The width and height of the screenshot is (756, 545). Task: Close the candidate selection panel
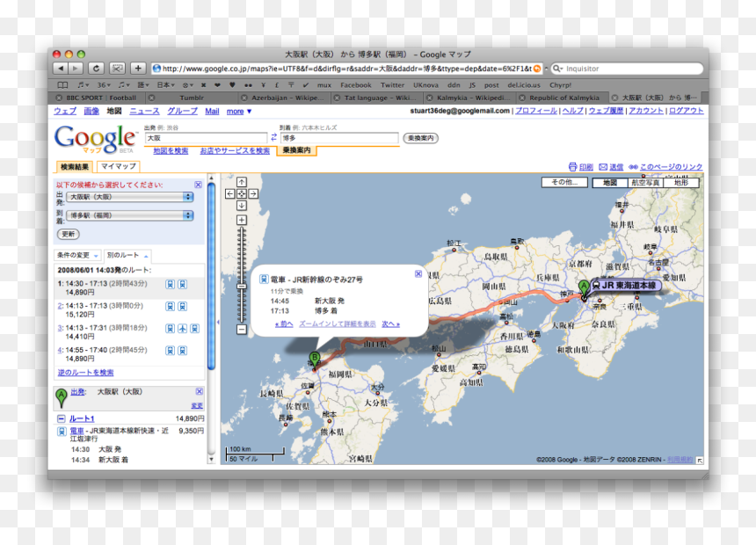[x=198, y=185]
